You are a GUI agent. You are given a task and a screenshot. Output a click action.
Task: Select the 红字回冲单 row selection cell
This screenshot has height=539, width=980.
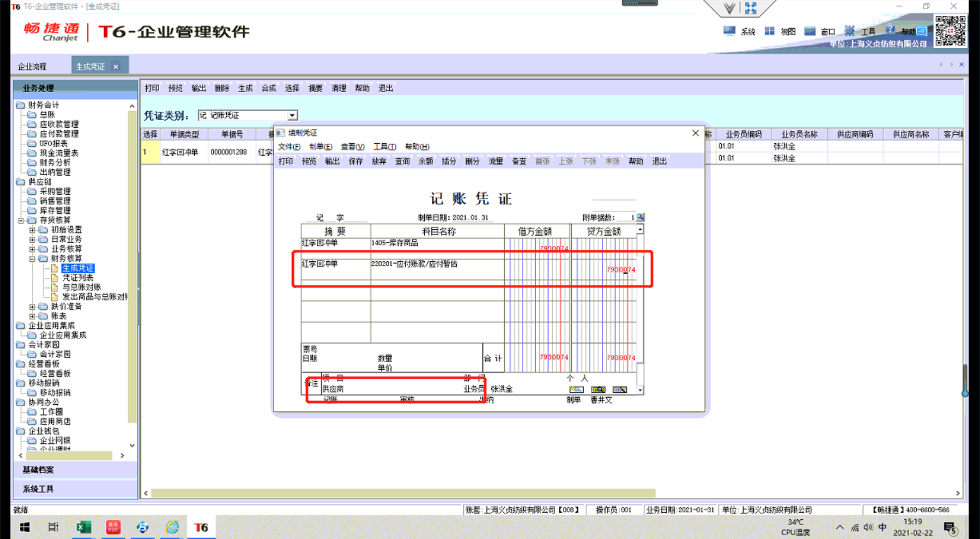150,153
